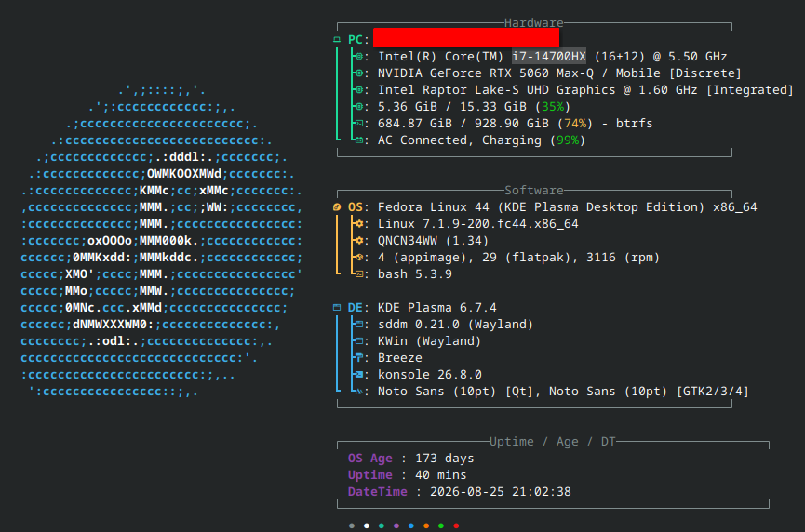805x532 pixels.
Task: Click the Software section title
Action: click(x=533, y=191)
